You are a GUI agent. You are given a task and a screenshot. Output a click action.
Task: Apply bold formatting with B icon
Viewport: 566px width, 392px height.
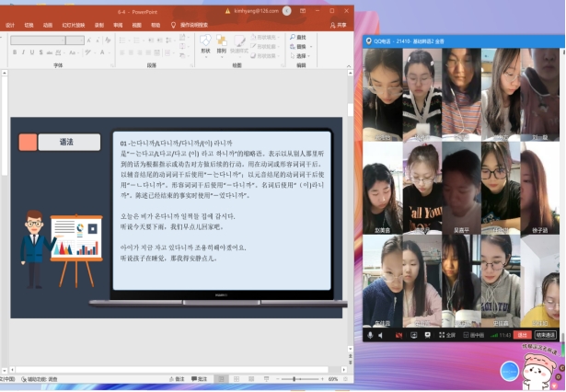coord(15,52)
